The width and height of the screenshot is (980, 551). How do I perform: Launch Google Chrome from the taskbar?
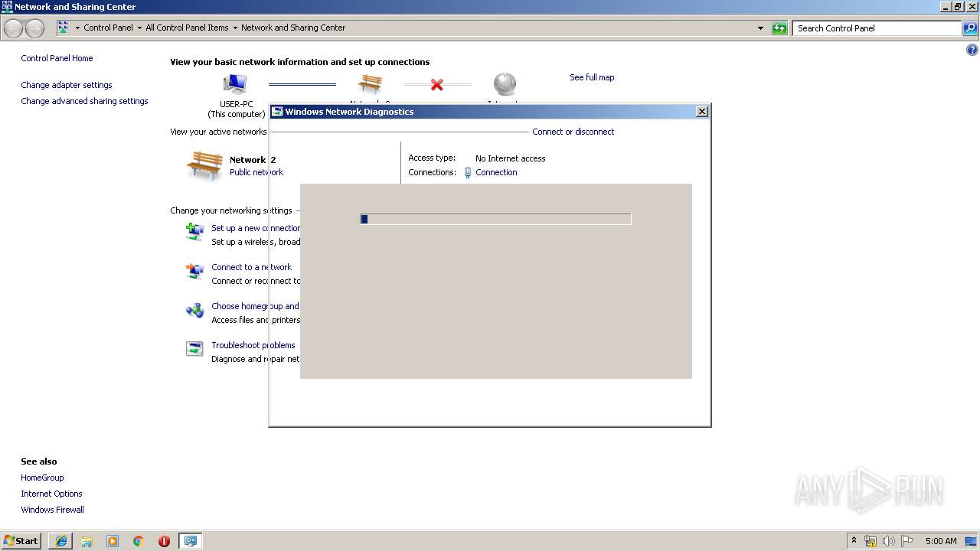(139, 541)
